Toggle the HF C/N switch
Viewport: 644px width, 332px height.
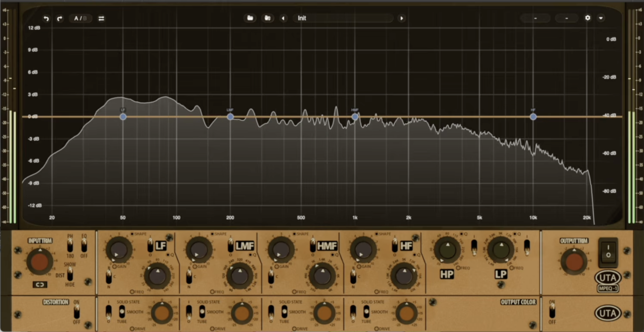click(353, 276)
